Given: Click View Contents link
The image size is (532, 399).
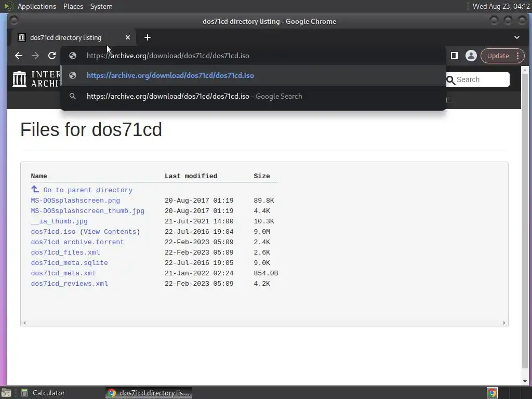Looking at the screenshot, I should [110, 232].
